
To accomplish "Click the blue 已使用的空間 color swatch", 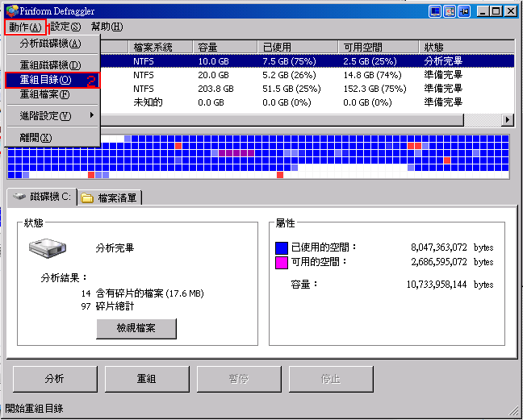I will click(x=282, y=247).
